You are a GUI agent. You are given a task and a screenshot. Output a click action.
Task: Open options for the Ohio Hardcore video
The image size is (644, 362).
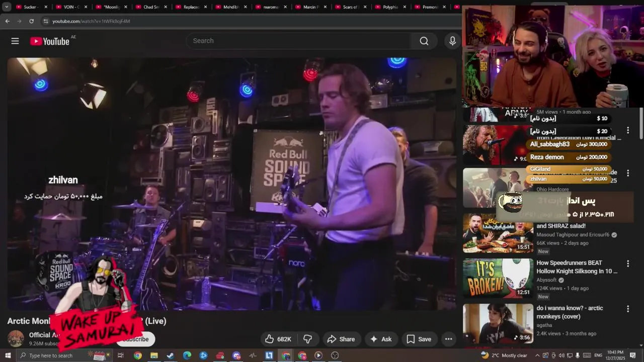628,173
